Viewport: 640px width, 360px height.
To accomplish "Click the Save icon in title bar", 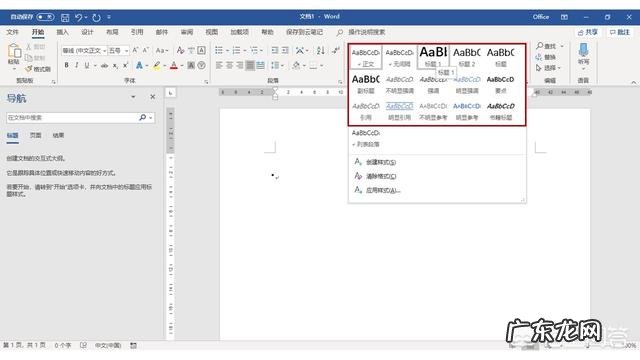I will (x=65, y=17).
